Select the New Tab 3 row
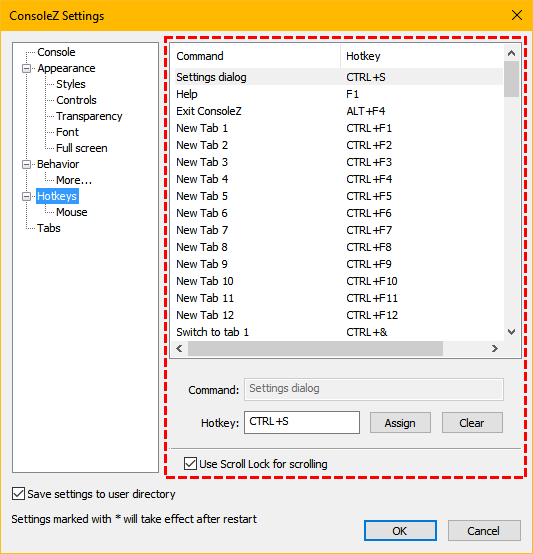This screenshot has width=533, height=554. [339, 162]
